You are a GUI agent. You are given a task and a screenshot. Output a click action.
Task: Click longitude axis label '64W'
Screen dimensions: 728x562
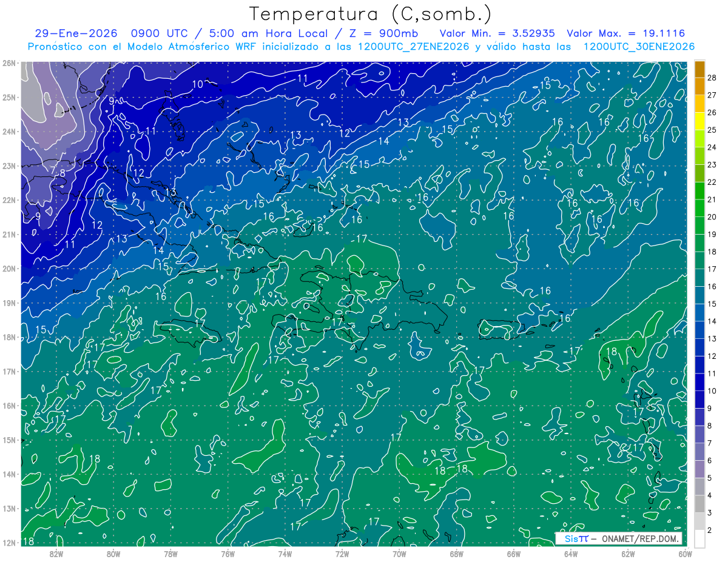tap(570, 553)
